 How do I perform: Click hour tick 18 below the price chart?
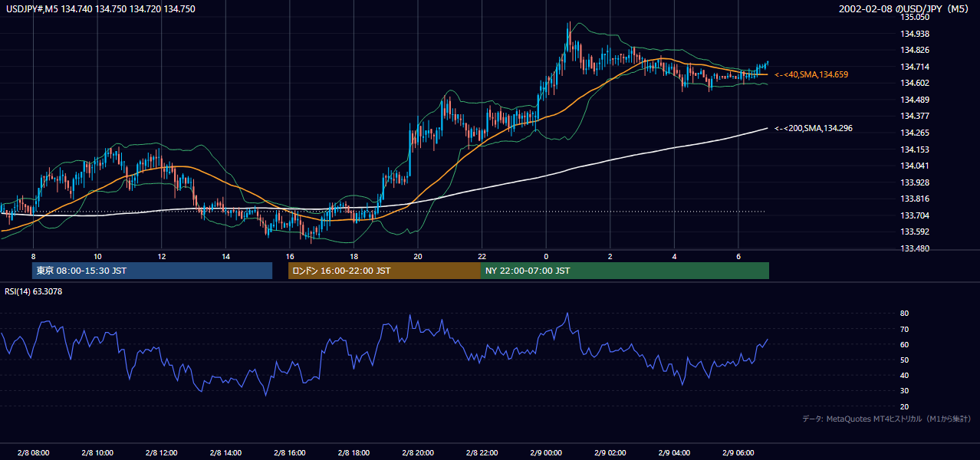354,256
